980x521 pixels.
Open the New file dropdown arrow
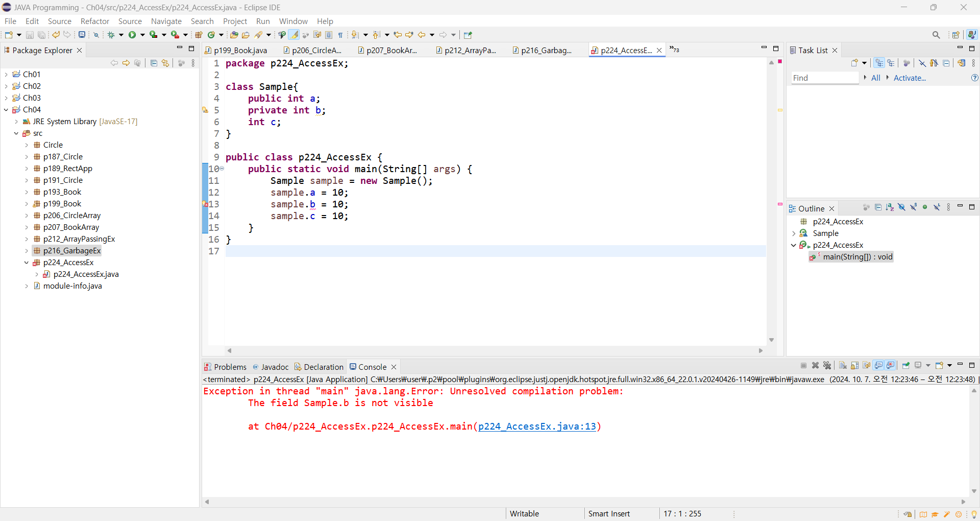point(19,35)
